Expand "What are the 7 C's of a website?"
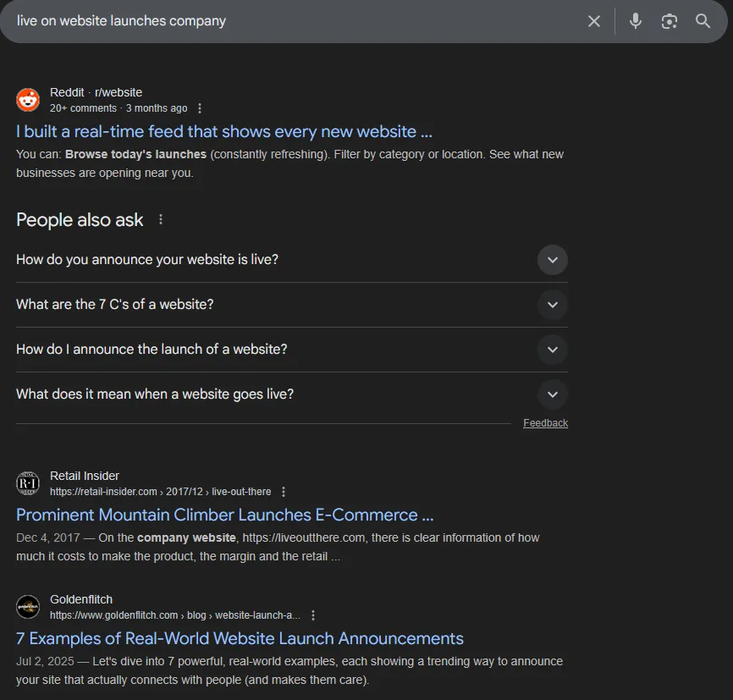The width and height of the screenshot is (733, 700). click(x=552, y=305)
